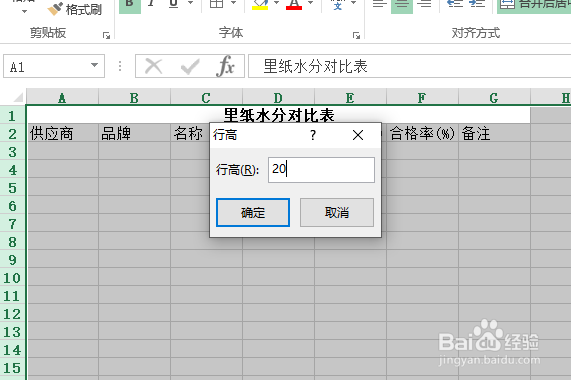Align text left
The width and height of the screenshot is (571, 380).
pos(379,5)
